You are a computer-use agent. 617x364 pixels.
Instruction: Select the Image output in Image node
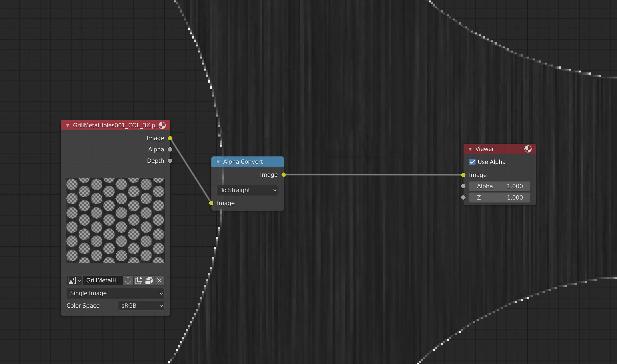(x=170, y=138)
